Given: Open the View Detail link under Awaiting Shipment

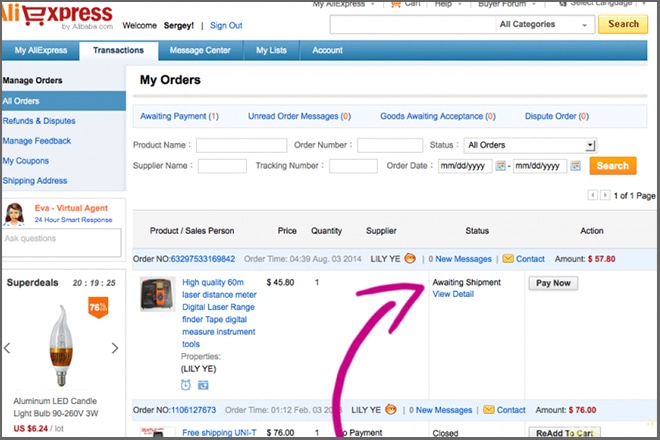Looking at the screenshot, I should click(453, 294).
